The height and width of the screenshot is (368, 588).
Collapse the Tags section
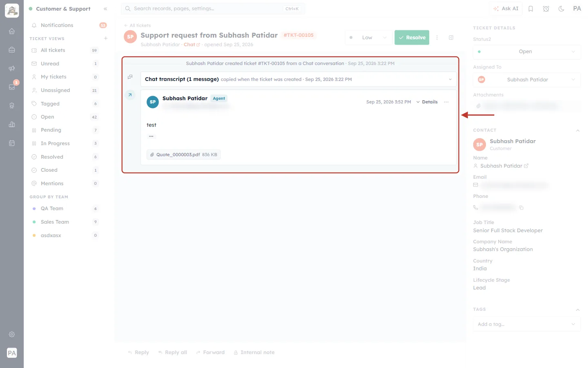click(578, 310)
